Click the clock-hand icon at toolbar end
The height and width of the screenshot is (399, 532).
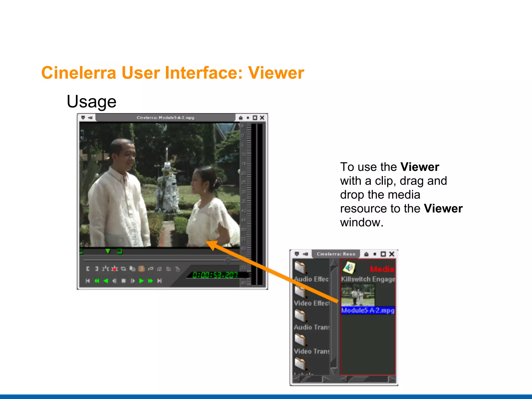(177, 269)
